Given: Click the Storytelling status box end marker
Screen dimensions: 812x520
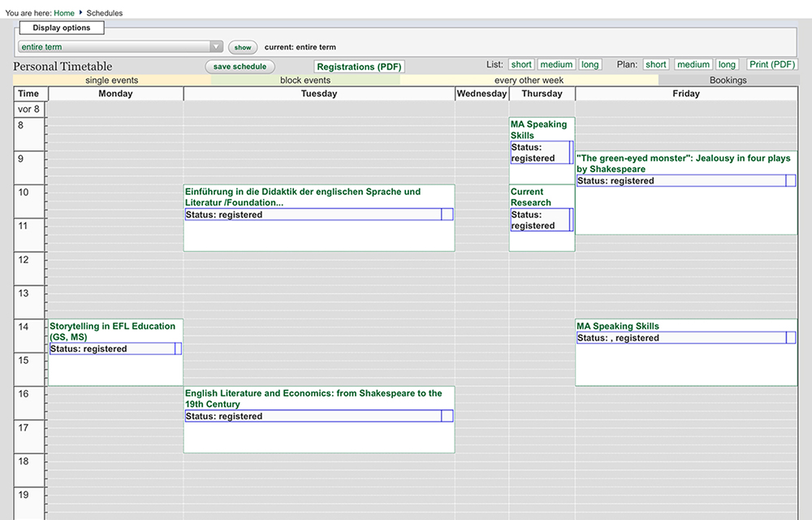Looking at the screenshot, I should click(178, 349).
